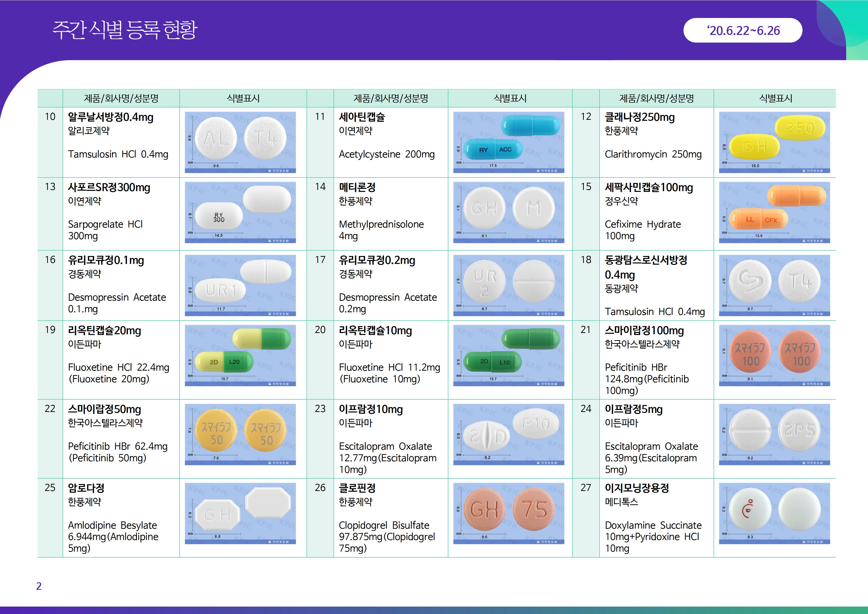Click the 주간 식별 등록 현황 title
The width and height of the screenshot is (868, 614).
(124, 30)
